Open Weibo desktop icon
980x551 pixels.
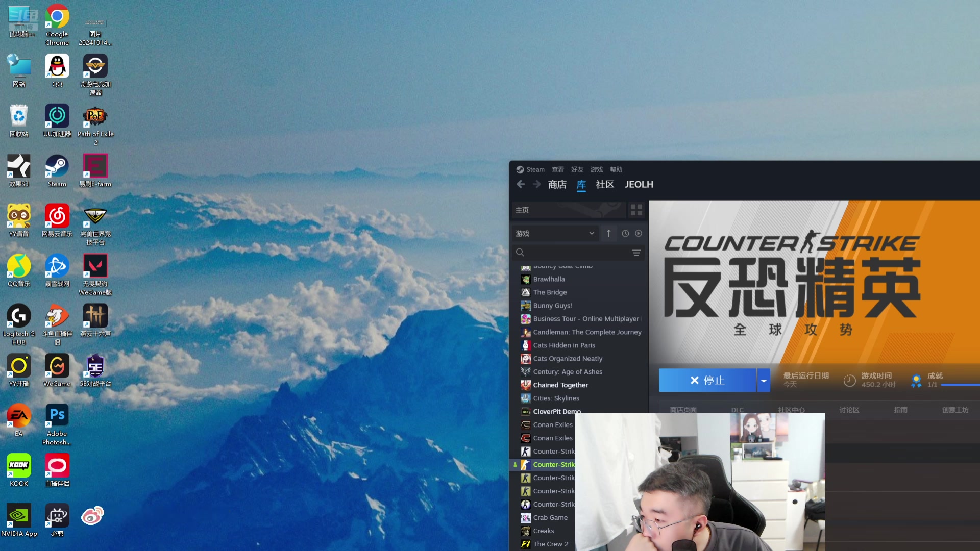pyautogui.click(x=92, y=516)
